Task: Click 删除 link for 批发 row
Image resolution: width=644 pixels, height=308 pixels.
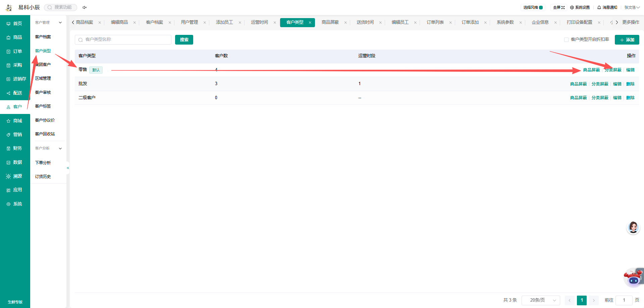Action: (630, 84)
